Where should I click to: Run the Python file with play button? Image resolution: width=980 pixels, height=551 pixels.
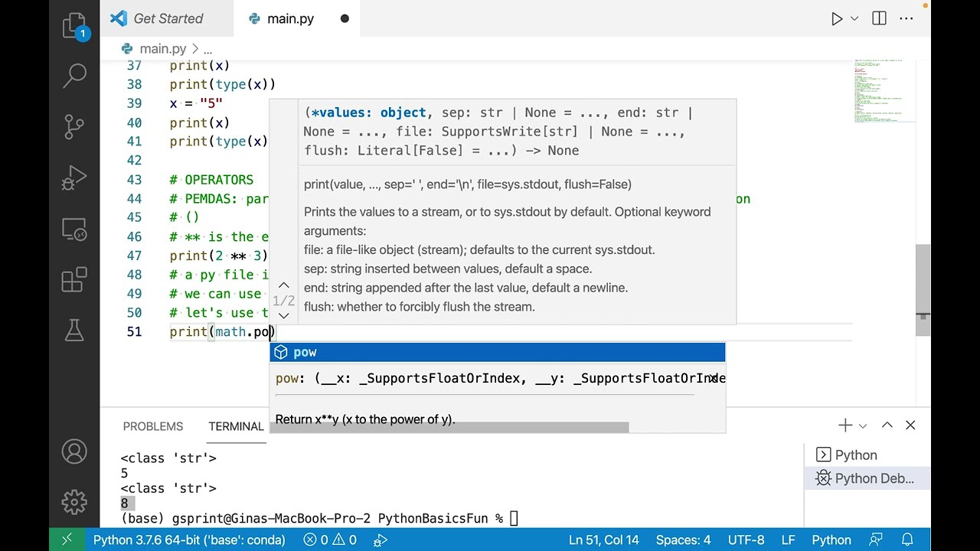coord(837,19)
